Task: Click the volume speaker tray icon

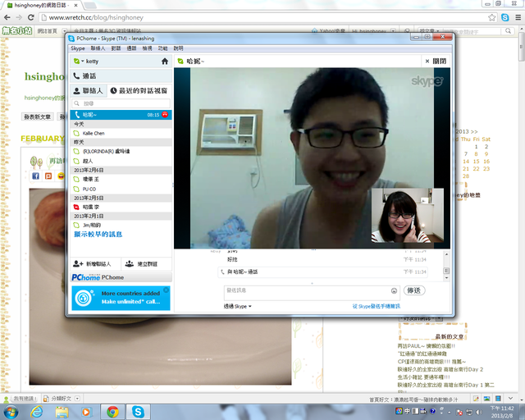Action: click(479, 412)
